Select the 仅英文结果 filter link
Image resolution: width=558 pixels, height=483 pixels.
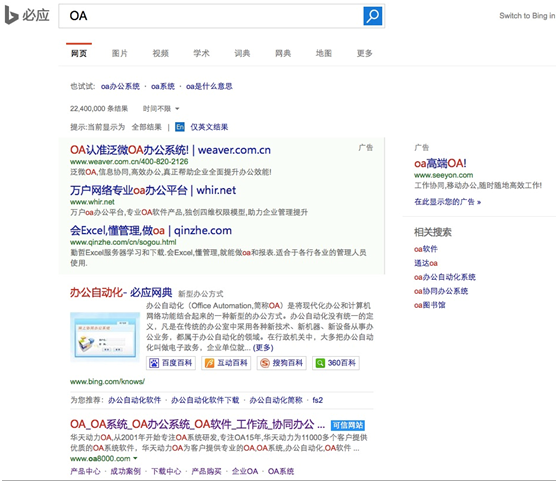tap(209, 127)
